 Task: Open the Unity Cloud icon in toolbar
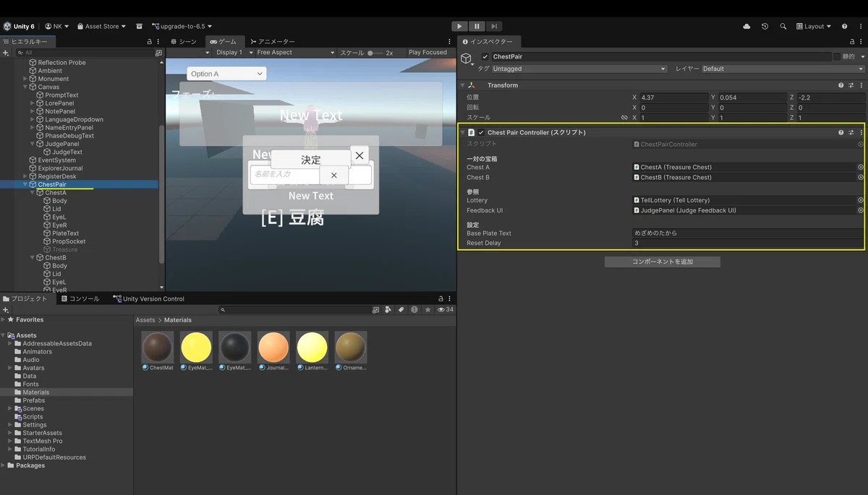pos(746,26)
